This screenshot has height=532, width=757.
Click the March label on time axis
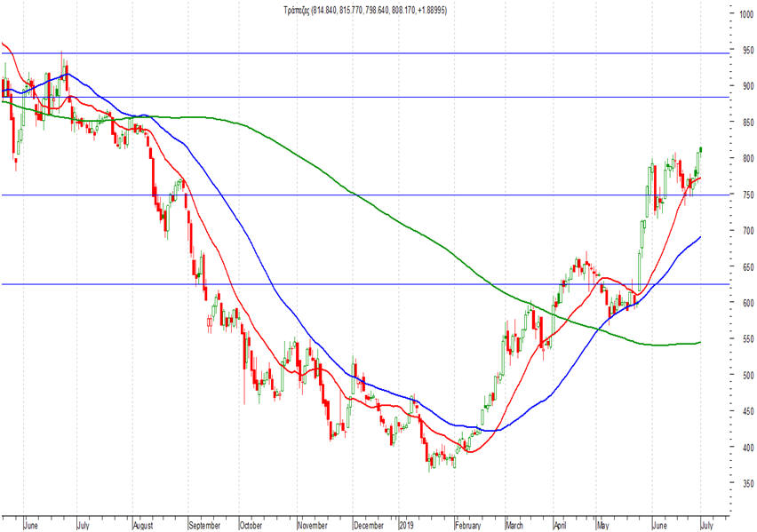(514, 525)
